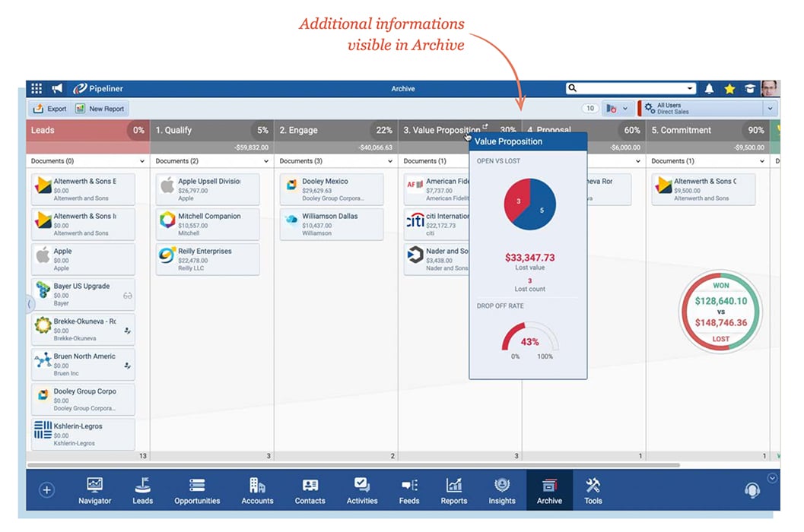Open the Mitchell Companion card
804x532 pixels.
(x=208, y=224)
